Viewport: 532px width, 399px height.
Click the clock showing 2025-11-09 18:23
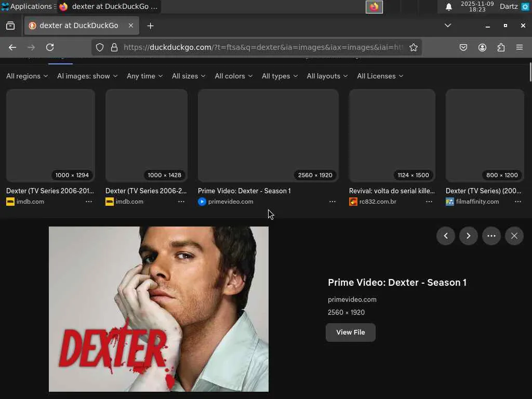point(477,6)
